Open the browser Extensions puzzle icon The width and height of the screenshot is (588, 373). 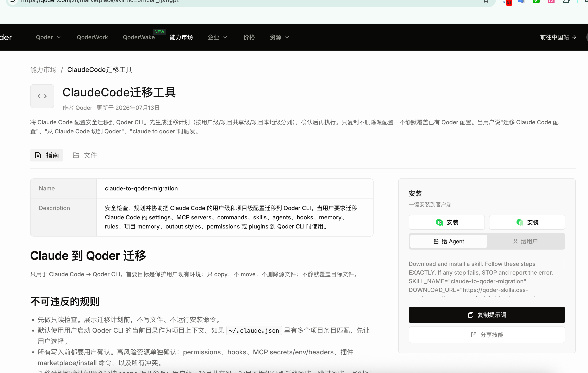tap(566, 1)
